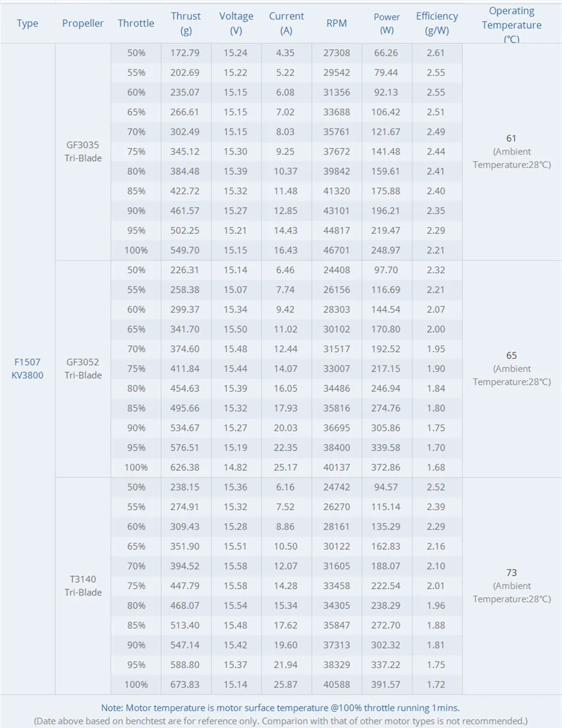
Task: Select the Thrust (g) column header
Action: 186,23
